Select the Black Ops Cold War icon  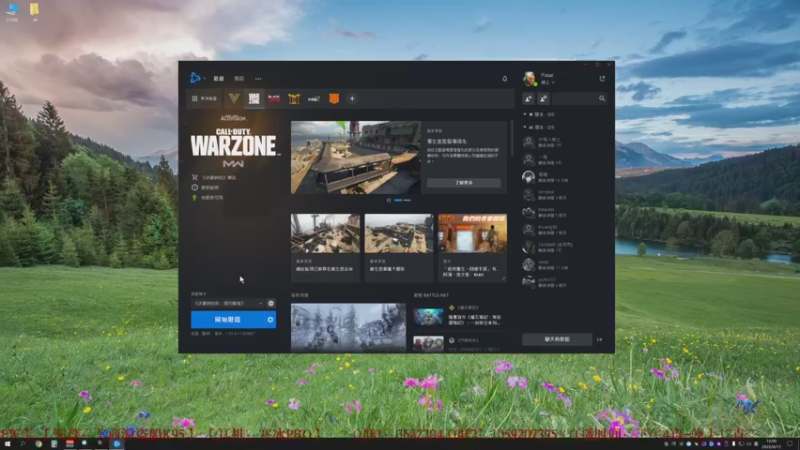tap(274, 98)
